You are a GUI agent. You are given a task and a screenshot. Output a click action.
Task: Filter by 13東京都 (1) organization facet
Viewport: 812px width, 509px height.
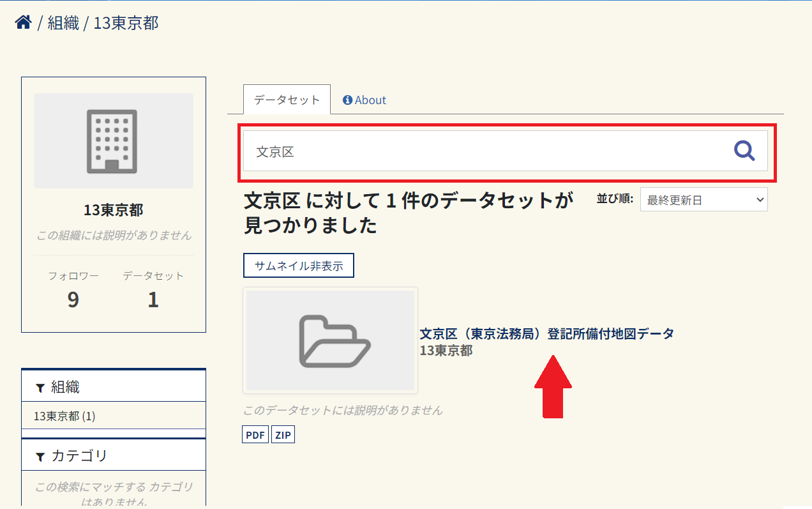tap(64, 416)
